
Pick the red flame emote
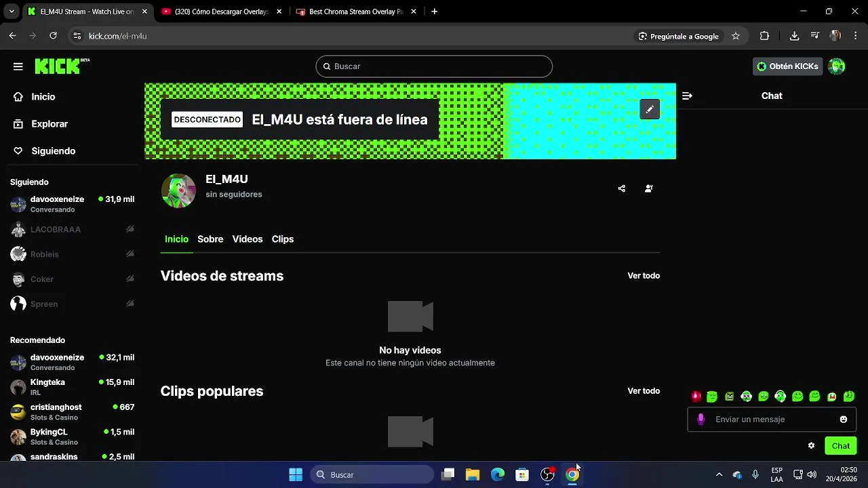coord(696,396)
